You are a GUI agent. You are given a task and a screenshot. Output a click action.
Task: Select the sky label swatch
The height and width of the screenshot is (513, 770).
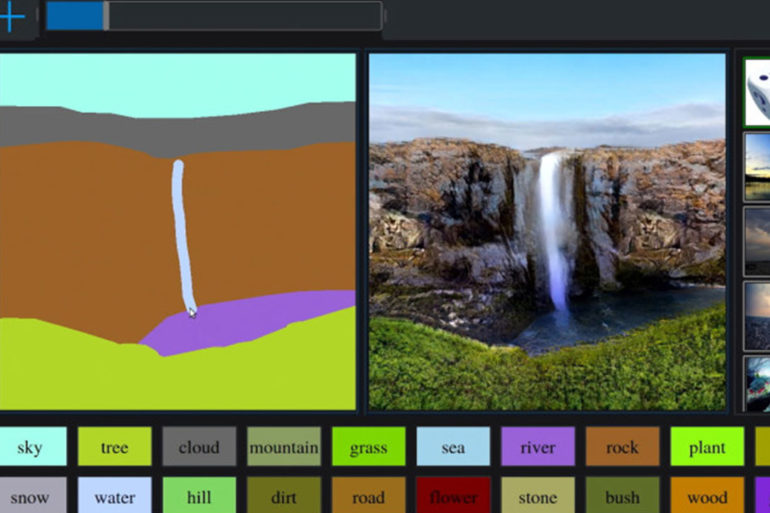pyautogui.click(x=32, y=446)
